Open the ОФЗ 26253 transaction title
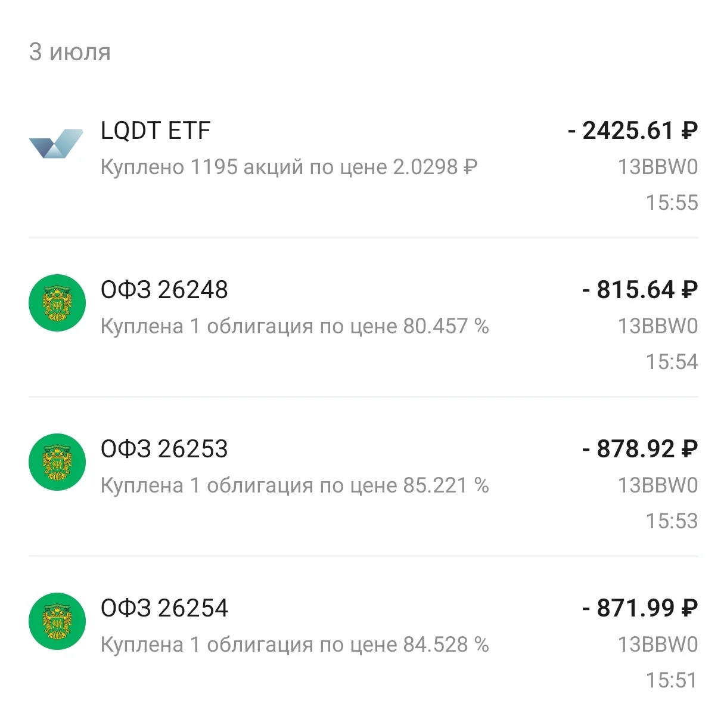The height and width of the screenshot is (728, 727). pyautogui.click(x=164, y=449)
